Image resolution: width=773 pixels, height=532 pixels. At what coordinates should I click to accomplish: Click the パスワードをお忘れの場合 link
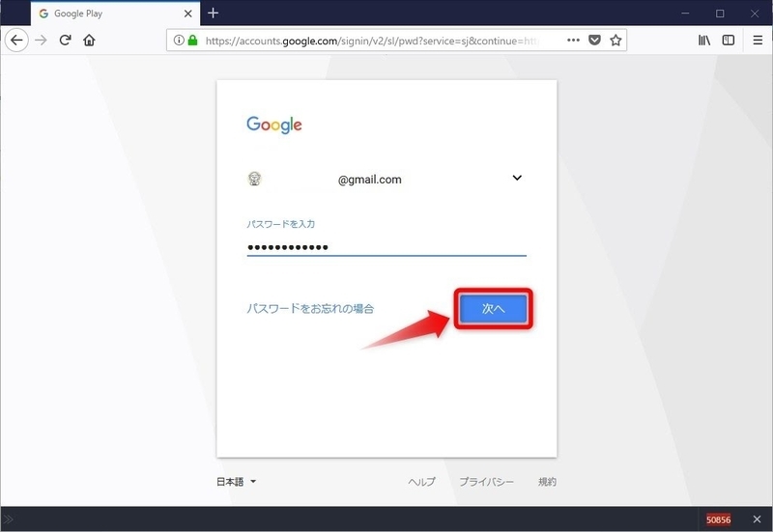(x=310, y=309)
